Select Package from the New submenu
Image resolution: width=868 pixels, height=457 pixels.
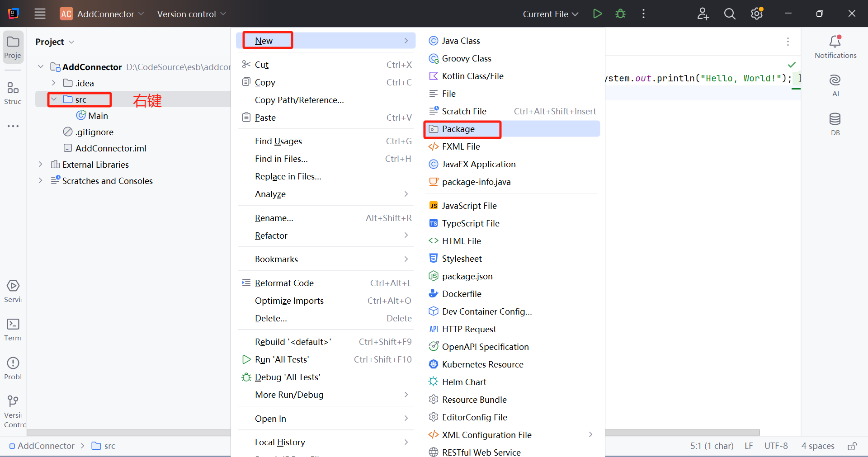[x=458, y=129]
